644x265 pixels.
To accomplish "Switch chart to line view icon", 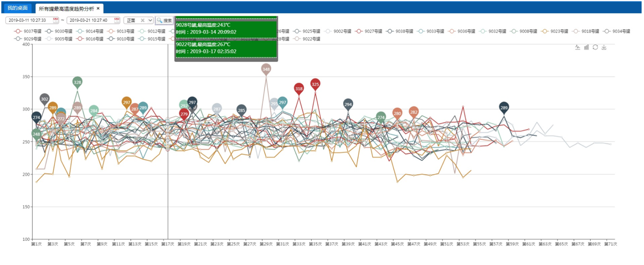I will pyautogui.click(x=578, y=47).
